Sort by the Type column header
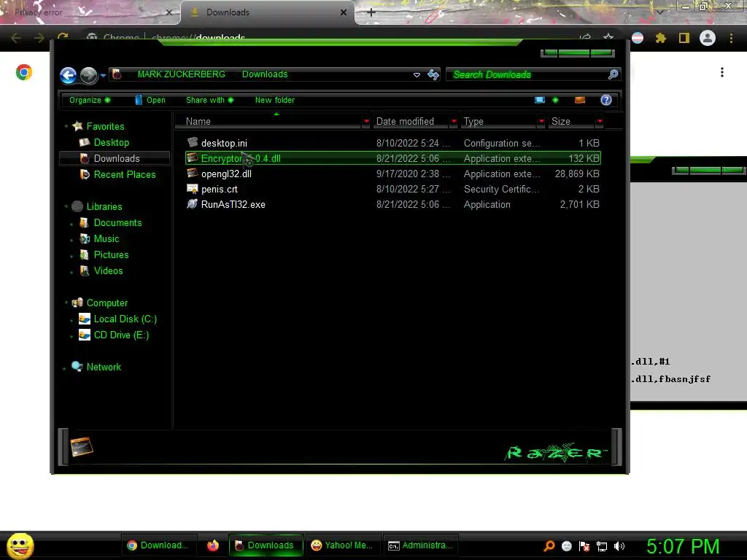This screenshot has width=747, height=560. coord(499,122)
